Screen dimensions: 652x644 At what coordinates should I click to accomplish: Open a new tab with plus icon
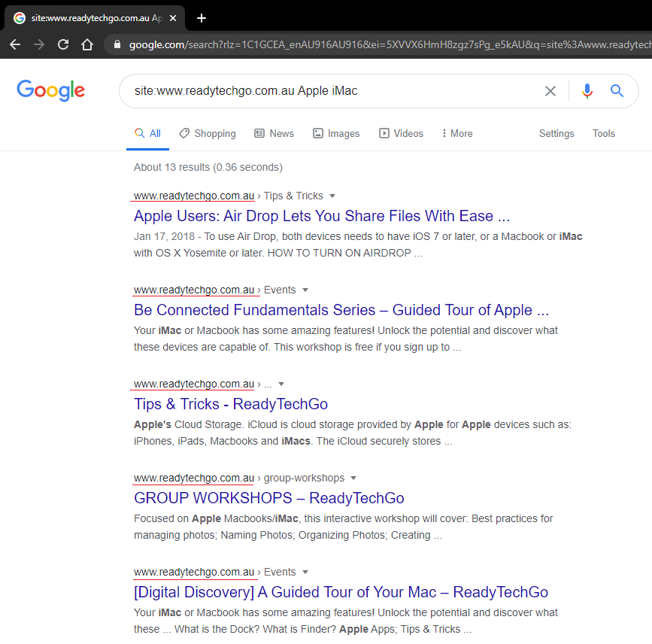(202, 18)
